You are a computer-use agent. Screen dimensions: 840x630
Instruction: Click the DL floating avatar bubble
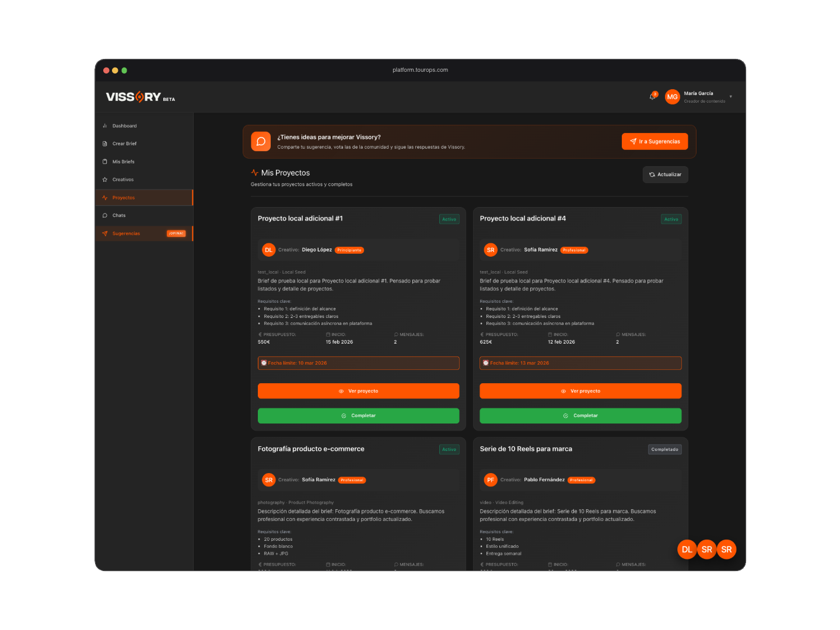tap(687, 549)
